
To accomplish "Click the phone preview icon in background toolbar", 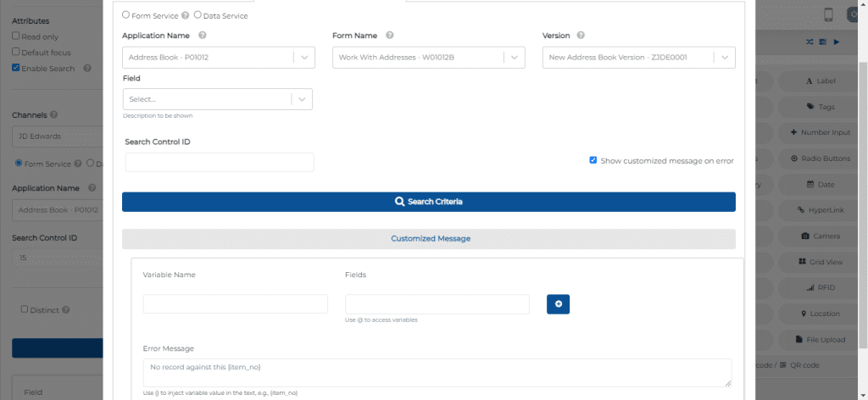I will point(828,15).
